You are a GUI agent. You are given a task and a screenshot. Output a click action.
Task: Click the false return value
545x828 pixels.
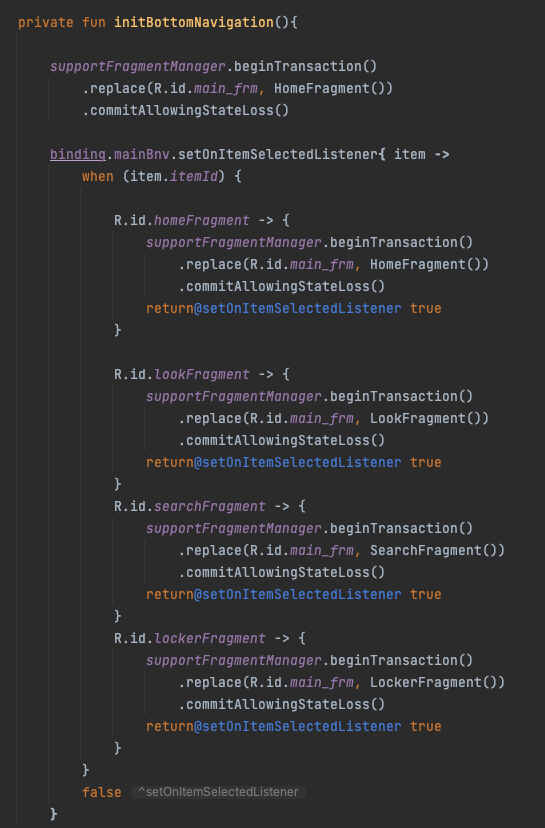[x=102, y=792]
